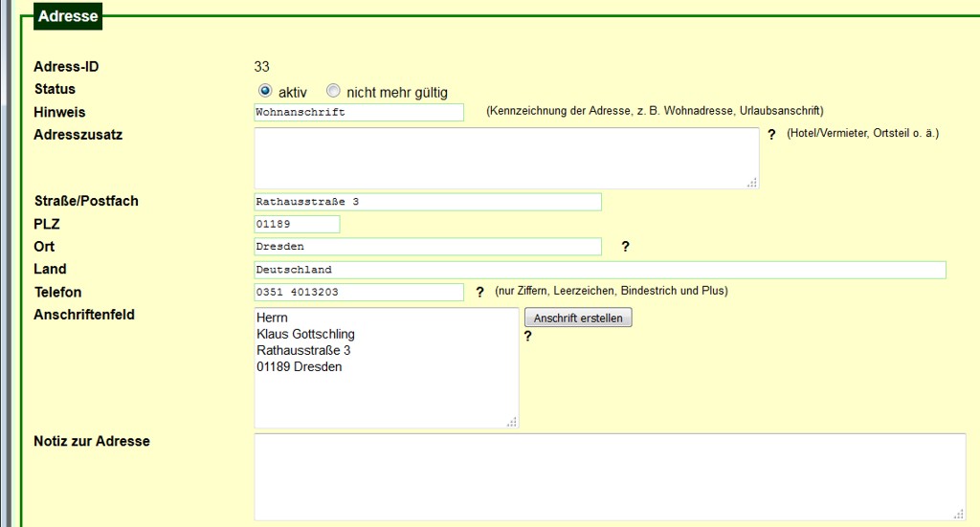980x527 pixels.
Task: Click resize handle of Notiz zur Adresse textarea
Action: tap(959, 513)
